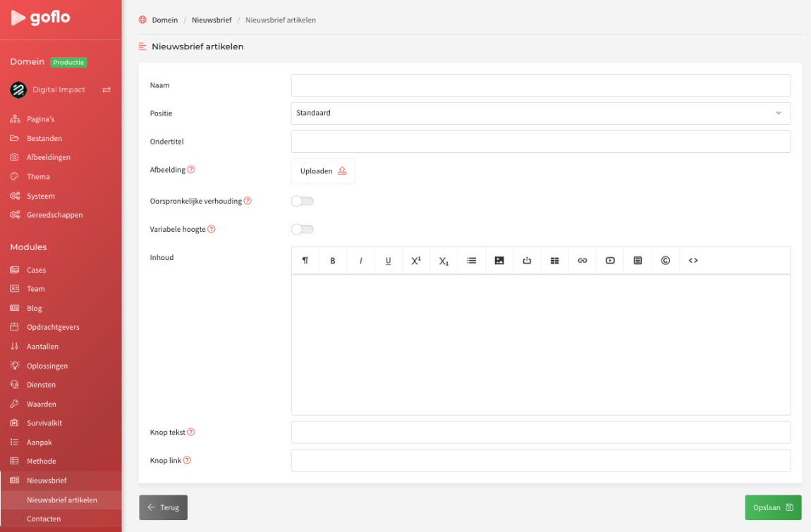Go to Contacten in the sidebar
The height and width of the screenshot is (532, 811).
tap(44, 519)
